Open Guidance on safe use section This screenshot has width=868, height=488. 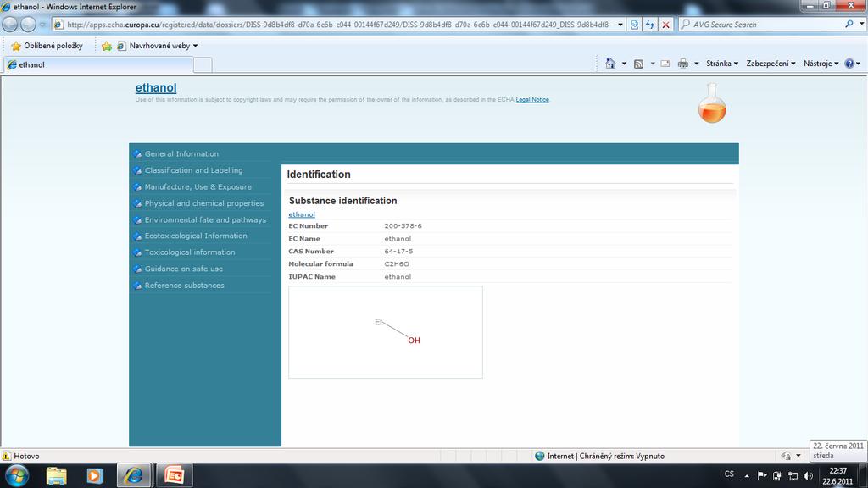pos(184,269)
